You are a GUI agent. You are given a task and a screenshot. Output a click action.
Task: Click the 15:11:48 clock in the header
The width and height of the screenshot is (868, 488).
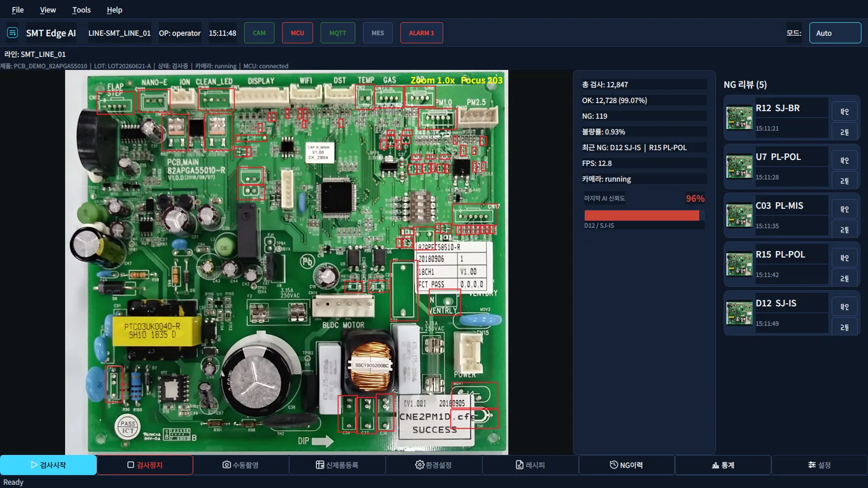[x=222, y=33]
